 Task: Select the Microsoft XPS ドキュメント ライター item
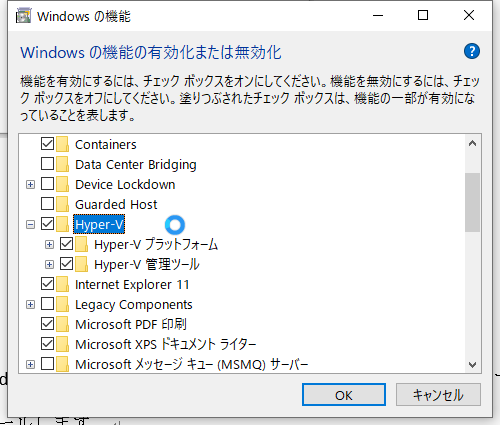tap(166, 344)
